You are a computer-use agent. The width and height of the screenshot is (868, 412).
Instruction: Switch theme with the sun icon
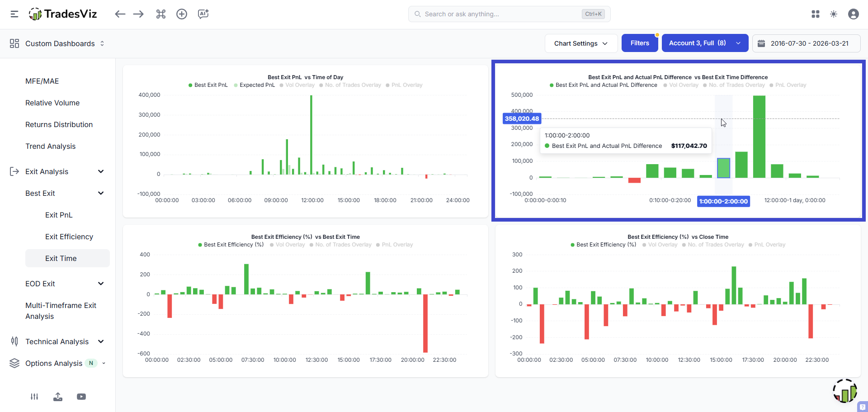(x=834, y=14)
